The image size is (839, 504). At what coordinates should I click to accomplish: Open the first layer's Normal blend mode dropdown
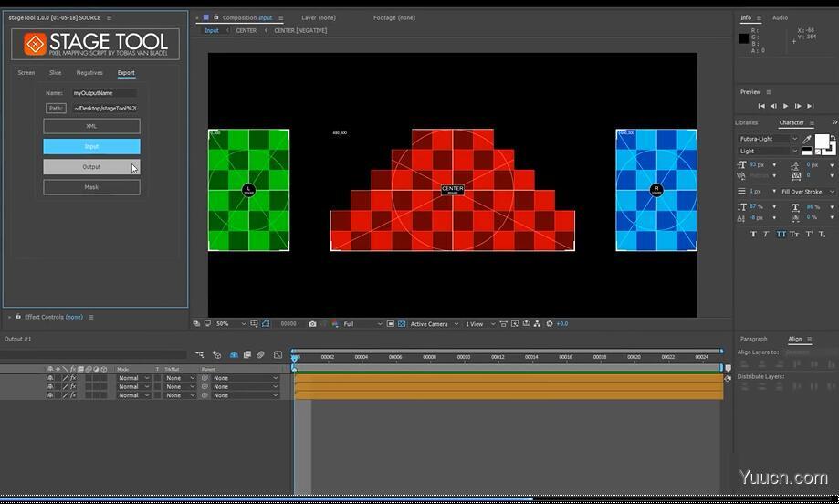coord(134,378)
